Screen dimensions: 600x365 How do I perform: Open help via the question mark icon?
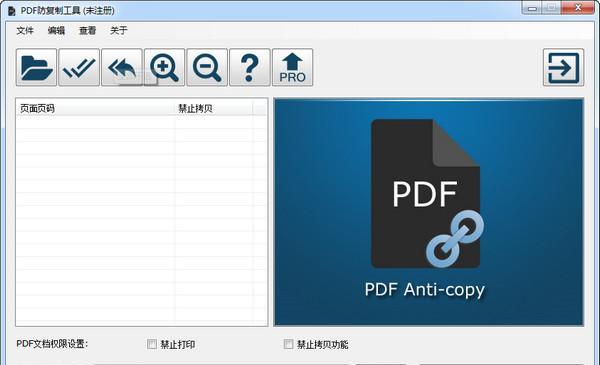249,67
